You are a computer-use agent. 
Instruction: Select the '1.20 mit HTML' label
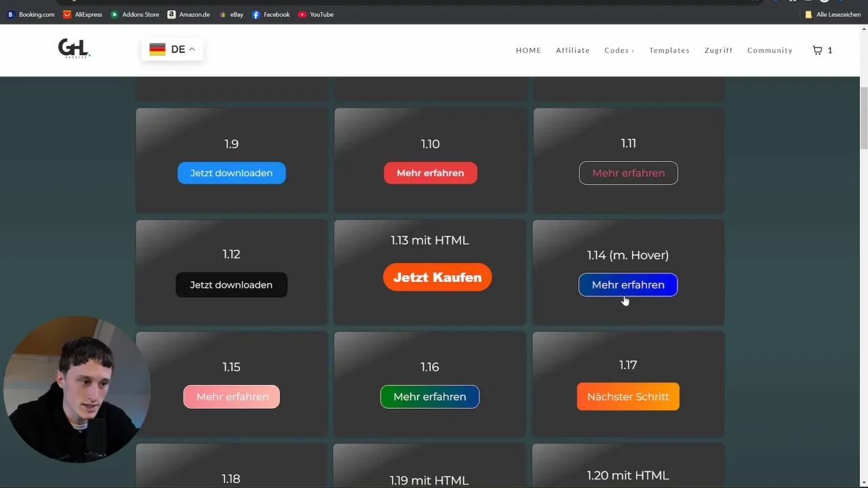point(628,475)
